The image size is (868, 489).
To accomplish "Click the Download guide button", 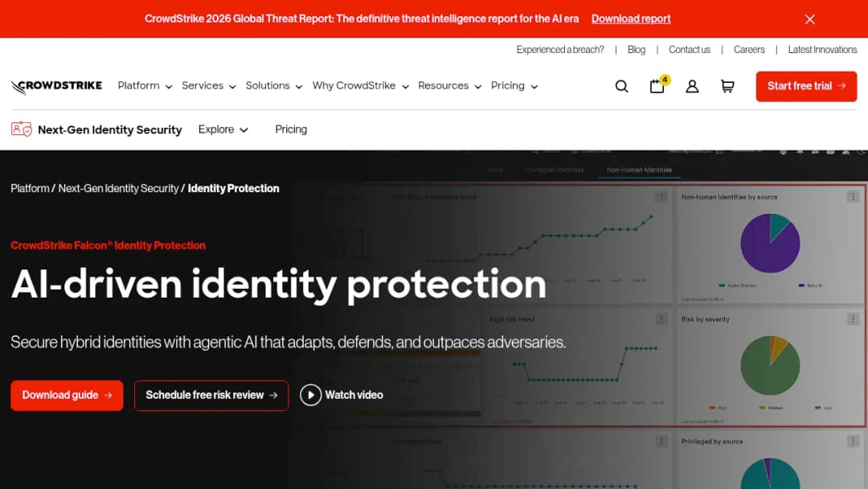I will pyautogui.click(x=67, y=396).
